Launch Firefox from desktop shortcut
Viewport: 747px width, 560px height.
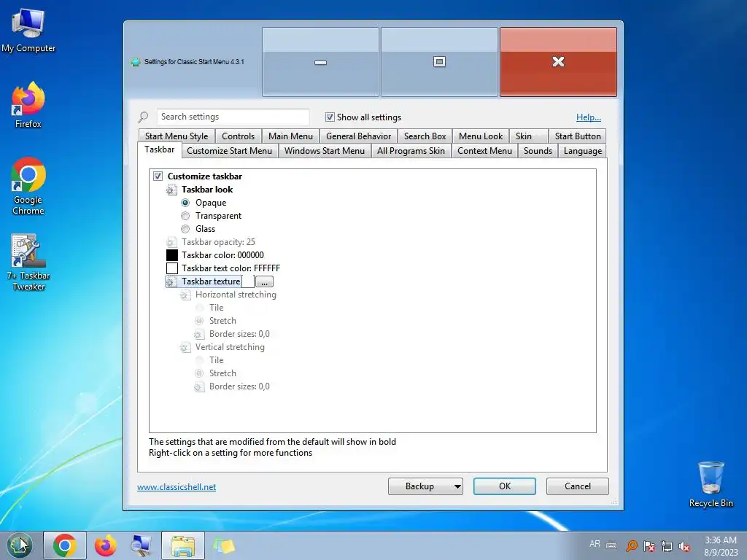pos(28,104)
